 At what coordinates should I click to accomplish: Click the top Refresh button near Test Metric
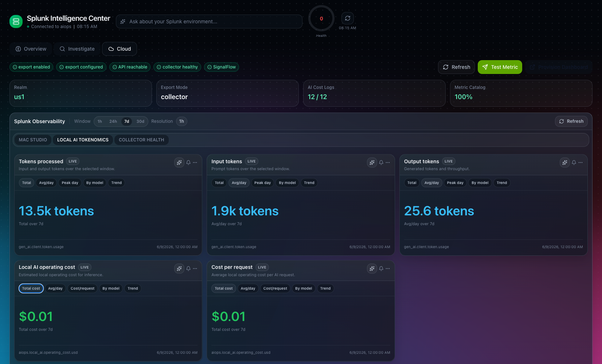456,67
